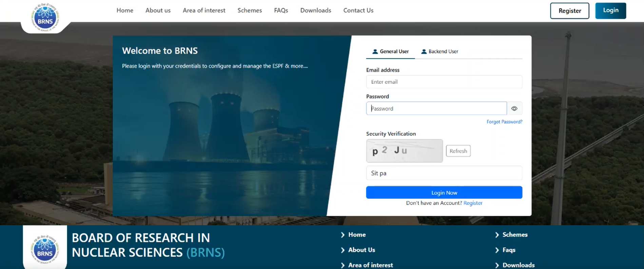Click the chevron beside footer Area of interest
This screenshot has height=269, width=644.
tap(343, 265)
